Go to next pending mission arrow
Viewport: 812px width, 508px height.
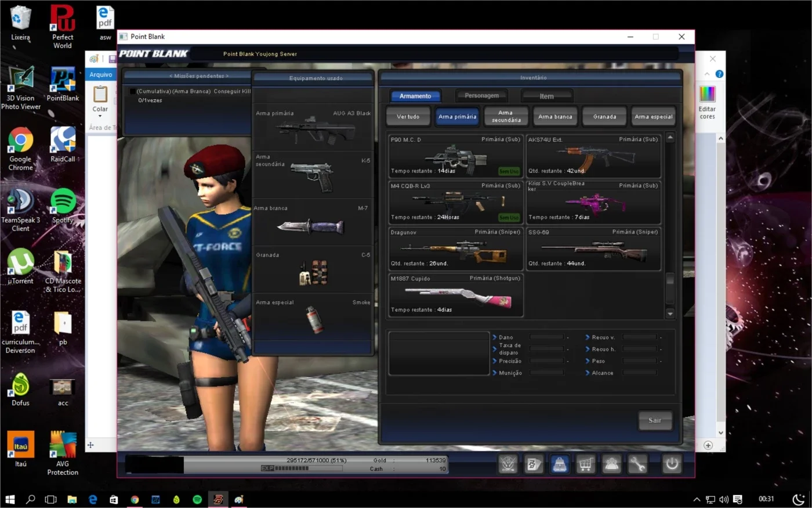[x=227, y=76]
